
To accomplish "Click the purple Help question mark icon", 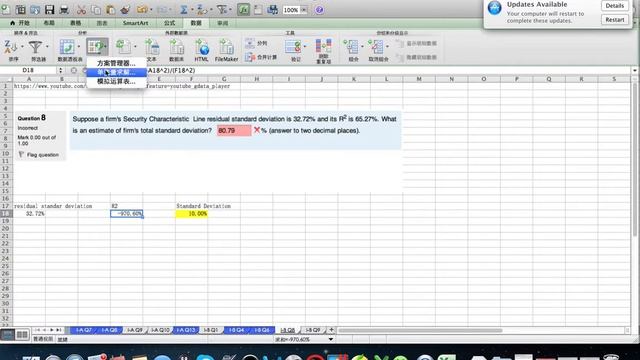I will [319, 10].
